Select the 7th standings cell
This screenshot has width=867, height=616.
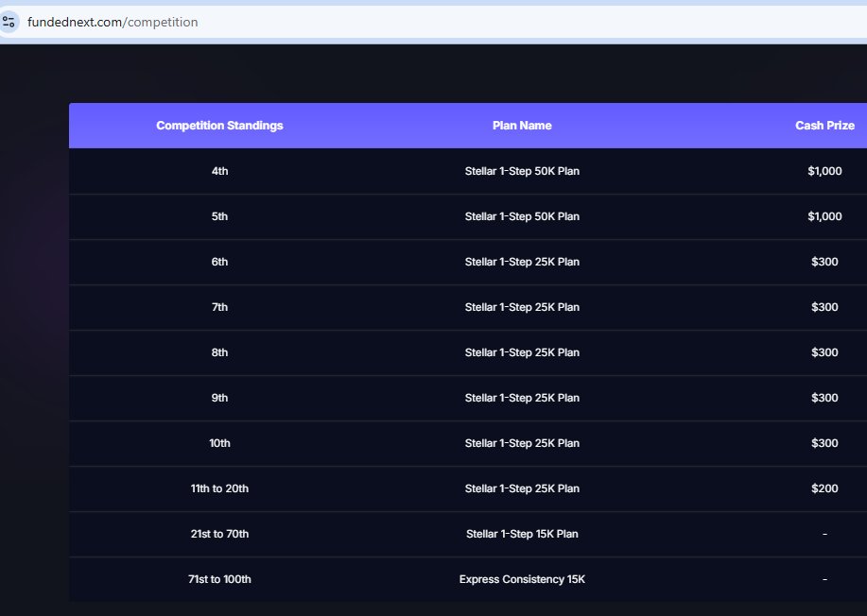click(x=219, y=307)
